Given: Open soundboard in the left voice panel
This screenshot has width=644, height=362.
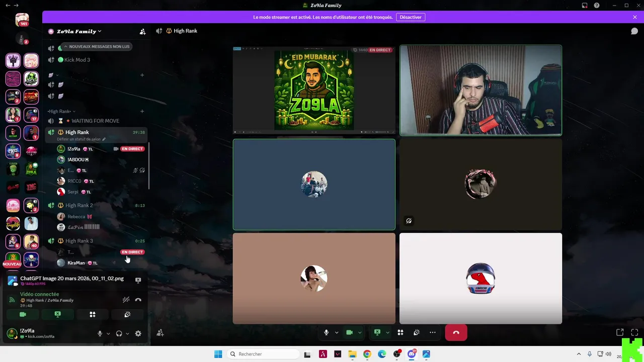Looking at the screenshot, I should [127, 314].
